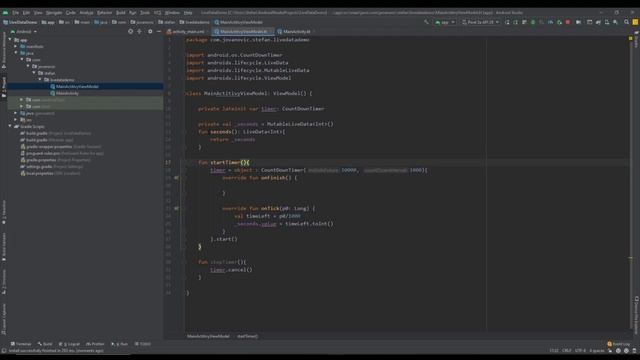Click the Make Project hammer icon
The height and width of the screenshot is (360, 640).
427,22
